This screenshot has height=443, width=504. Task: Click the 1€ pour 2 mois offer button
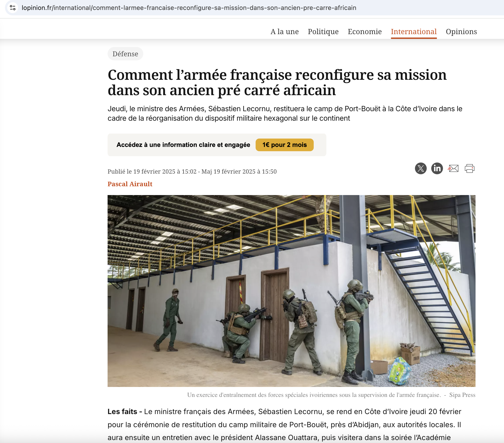[285, 145]
